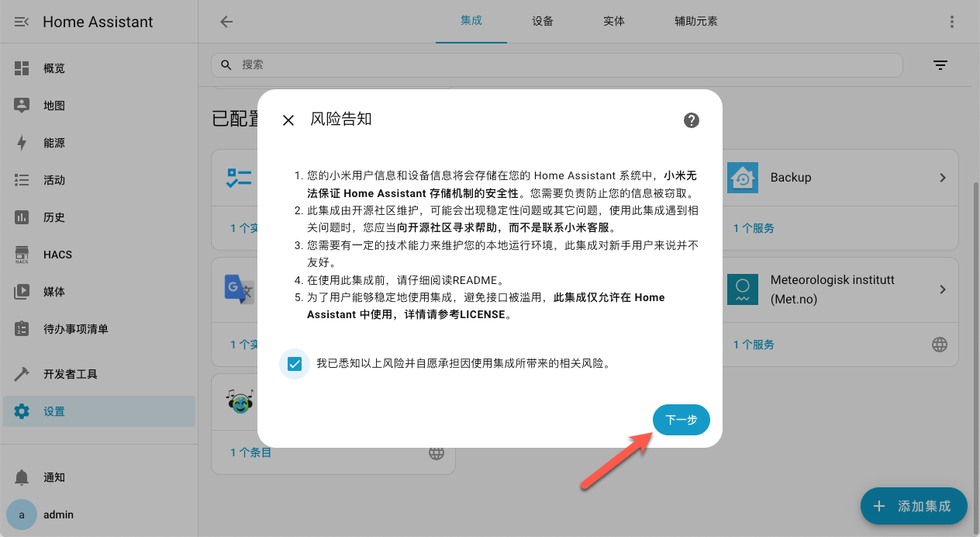Click the 下一步 (Next) button
This screenshot has width=980, height=537.
pos(681,419)
